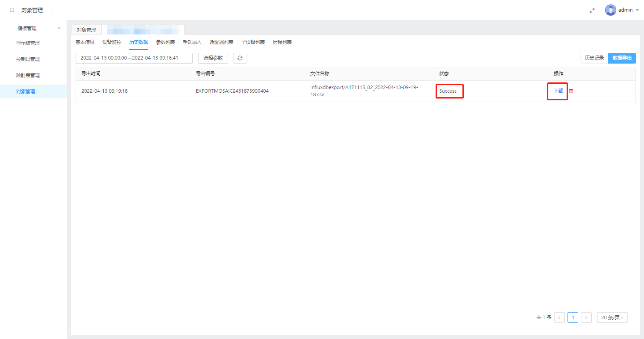Switch to the 设备监控 tab

(x=111, y=42)
